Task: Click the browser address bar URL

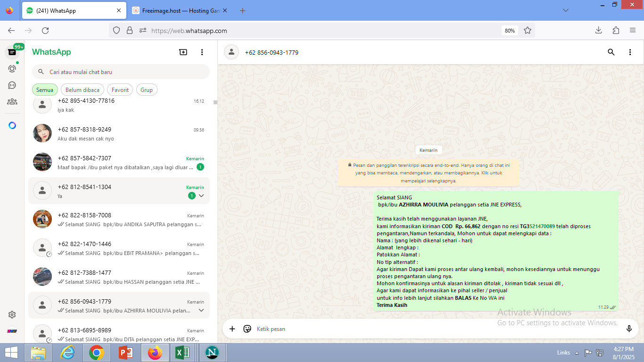Action: [323, 31]
